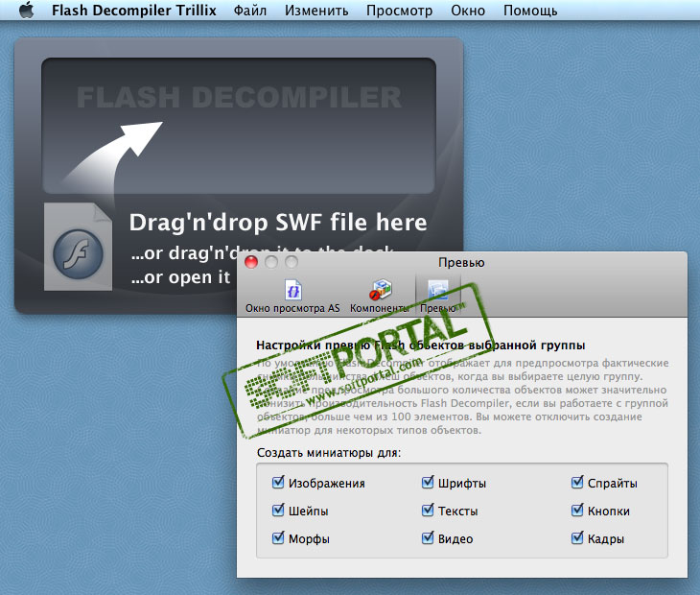The width and height of the screenshot is (700, 595).
Task: Open the Просмотр menu
Action: (399, 11)
